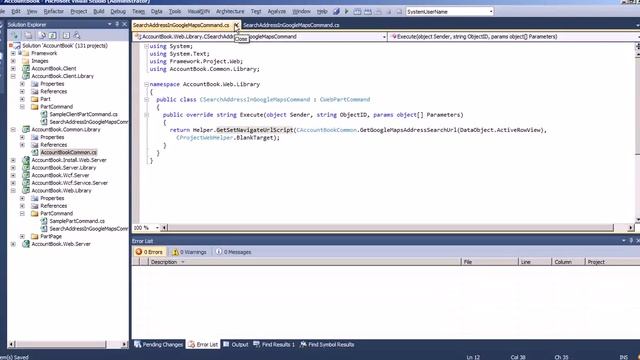The image size is (640, 360).
Task: Click the Images folder icon
Action: pos(26,61)
